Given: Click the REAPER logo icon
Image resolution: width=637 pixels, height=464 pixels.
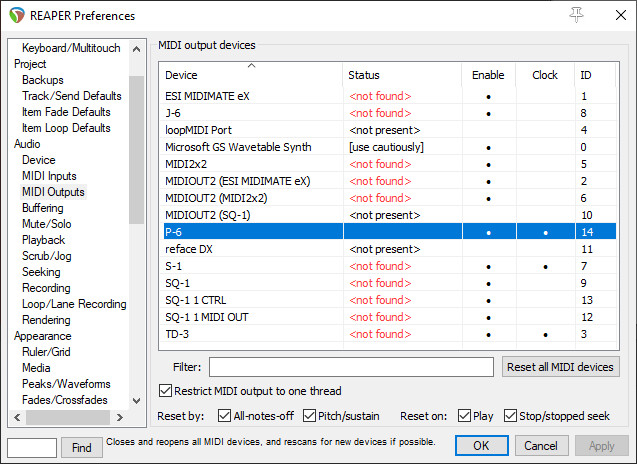Looking at the screenshot, I should click(x=17, y=15).
